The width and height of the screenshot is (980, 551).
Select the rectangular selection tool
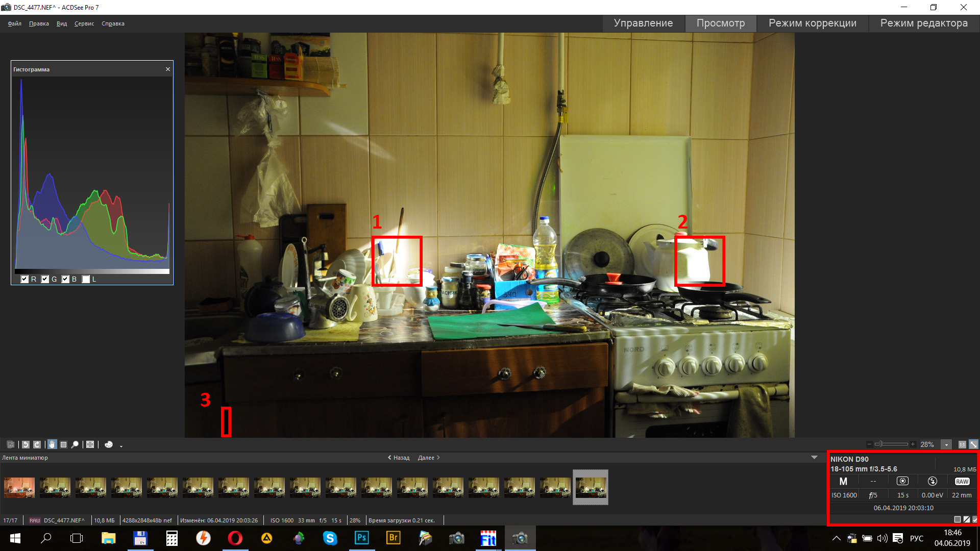63,444
